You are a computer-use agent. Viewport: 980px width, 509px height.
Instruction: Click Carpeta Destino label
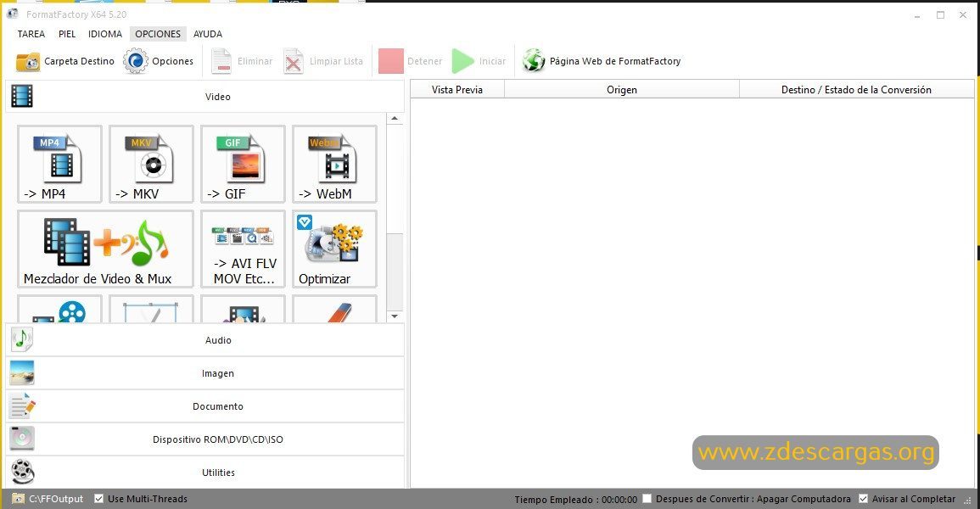pos(80,61)
